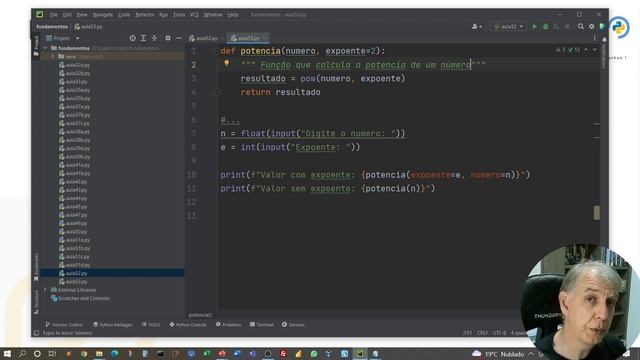Click the Collapse All icon in Project panel
The width and height of the screenshot is (640, 360).
coord(154,38)
